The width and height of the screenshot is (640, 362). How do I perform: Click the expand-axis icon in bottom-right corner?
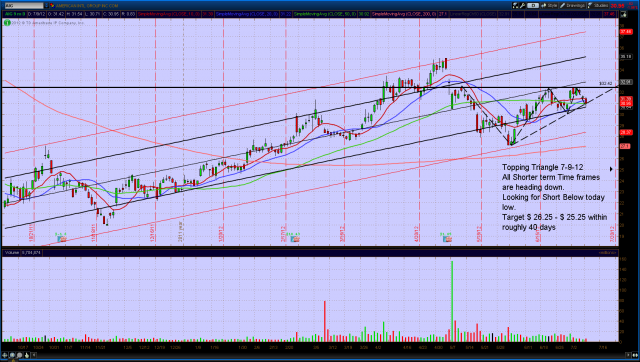[635, 355]
